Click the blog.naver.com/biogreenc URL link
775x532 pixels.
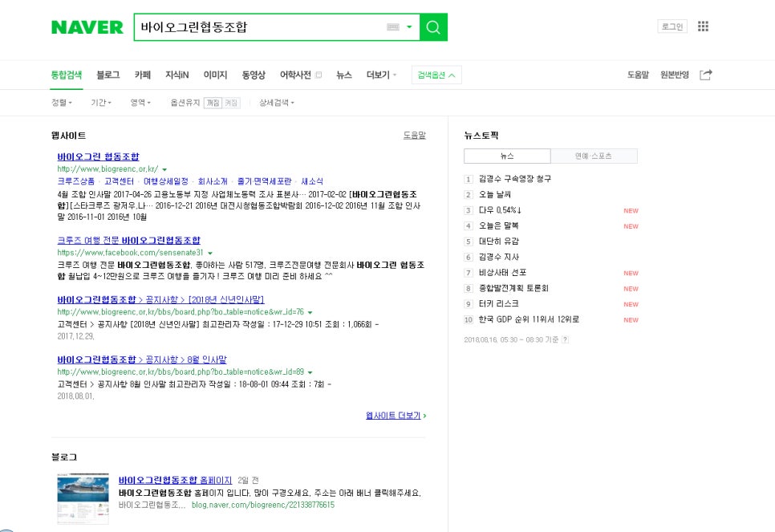[263, 505]
